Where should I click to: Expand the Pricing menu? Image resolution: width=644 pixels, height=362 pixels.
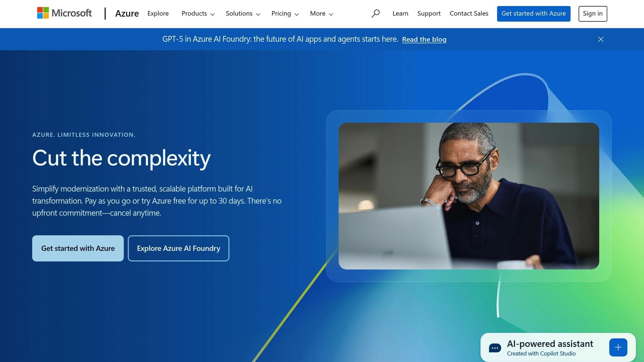(x=285, y=14)
